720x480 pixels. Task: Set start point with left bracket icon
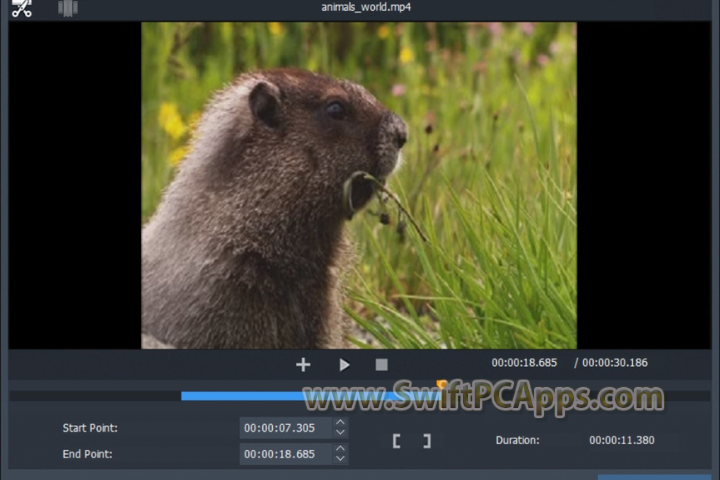click(397, 441)
